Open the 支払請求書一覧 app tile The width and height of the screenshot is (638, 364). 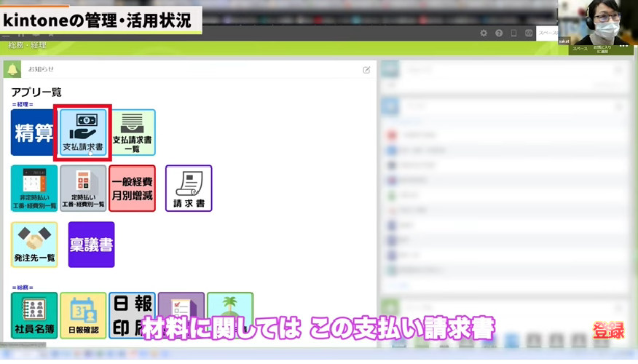click(x=133, y=132)
